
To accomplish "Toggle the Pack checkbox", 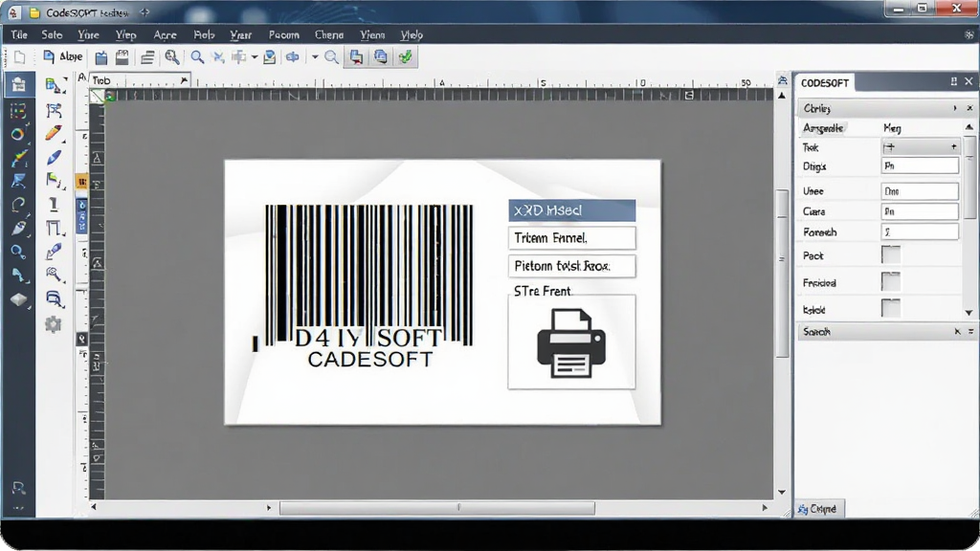I will [891, 254].
